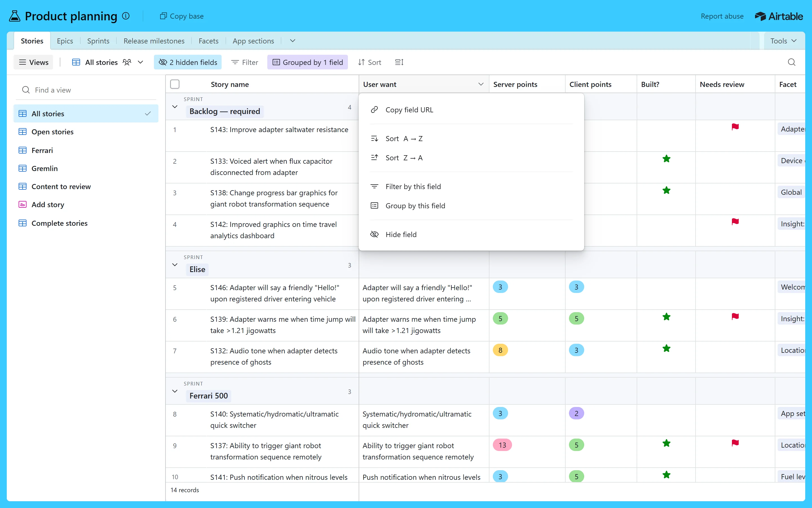The height and width of the screenshot is (508, 812).
Task: Open the search magnifier icon in toolbar
Action: [x=791, y=62]
